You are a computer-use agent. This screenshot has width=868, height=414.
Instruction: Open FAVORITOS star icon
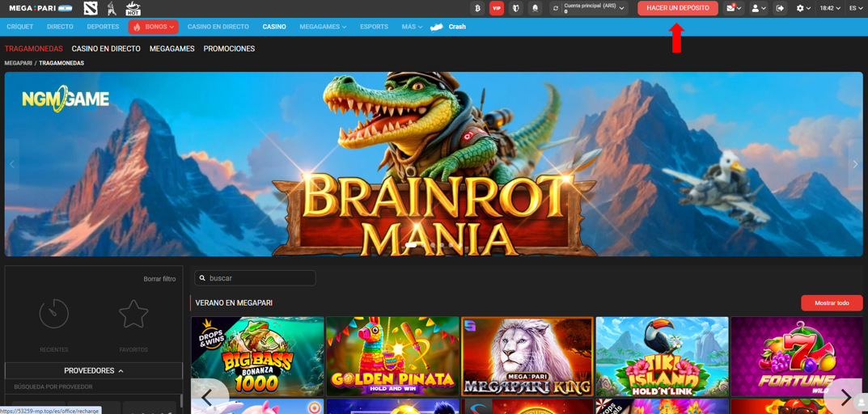click(x=133, y=314)
